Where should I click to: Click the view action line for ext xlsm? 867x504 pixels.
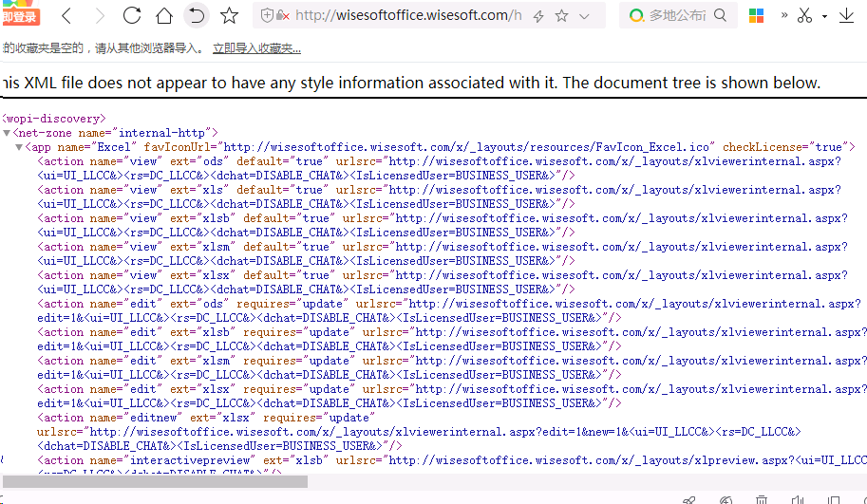tap(443, 247)
